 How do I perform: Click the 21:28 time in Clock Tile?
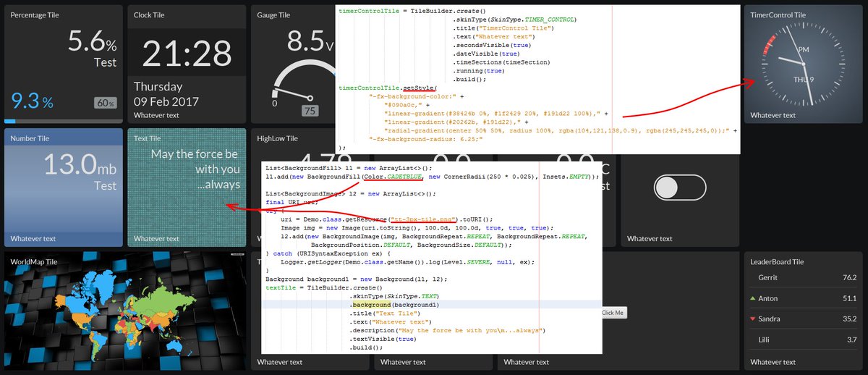click(x=187, y=54)
